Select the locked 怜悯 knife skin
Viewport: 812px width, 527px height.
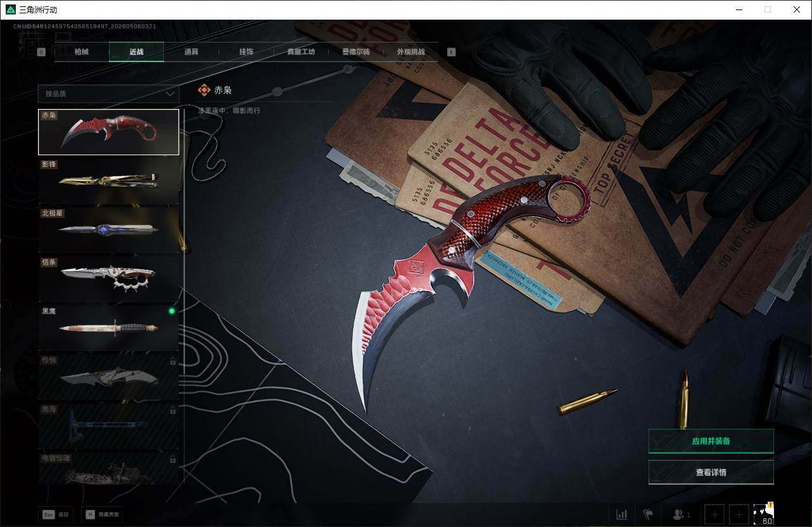click(108, 377)
